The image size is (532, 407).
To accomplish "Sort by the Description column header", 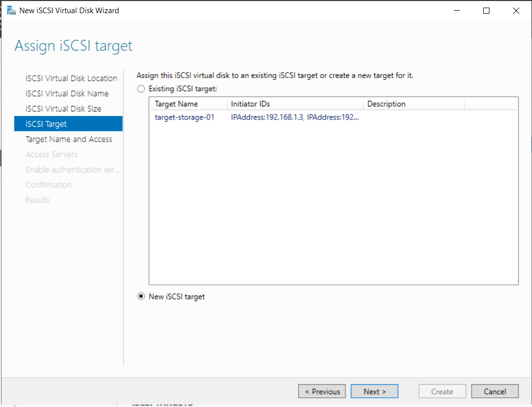I will (386, 104).
